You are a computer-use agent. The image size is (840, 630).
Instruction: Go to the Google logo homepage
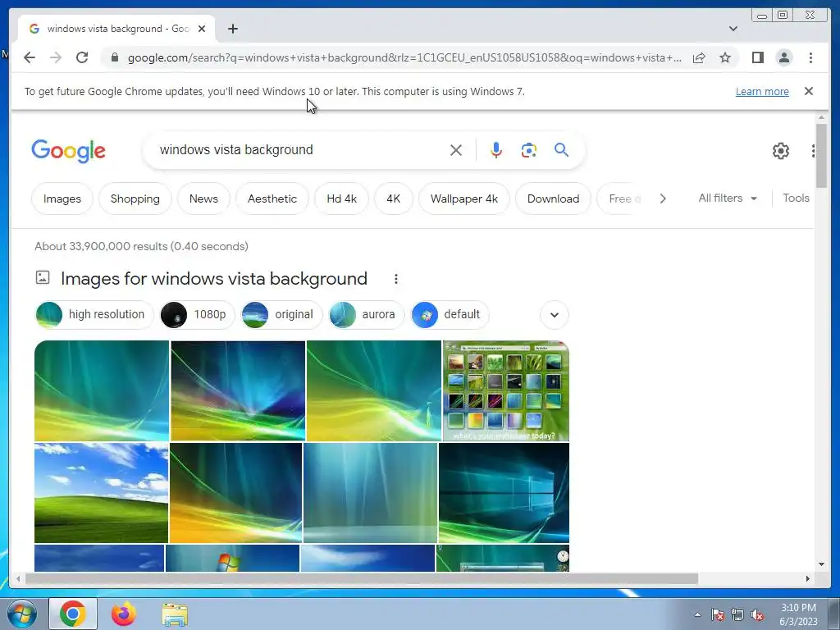point(68,151)
